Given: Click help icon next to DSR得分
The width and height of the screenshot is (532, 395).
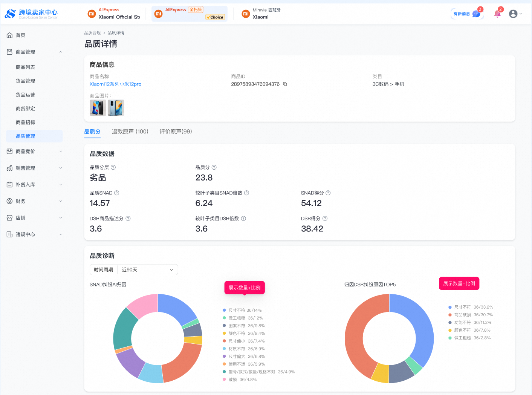Looking at the screenshot, I should [325, 219].
